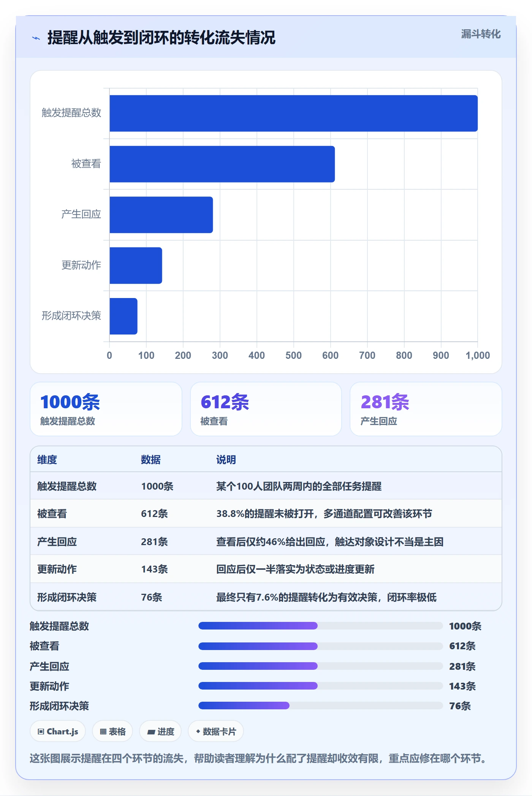Click the 产生回应 bar in chart

point(161,215)
